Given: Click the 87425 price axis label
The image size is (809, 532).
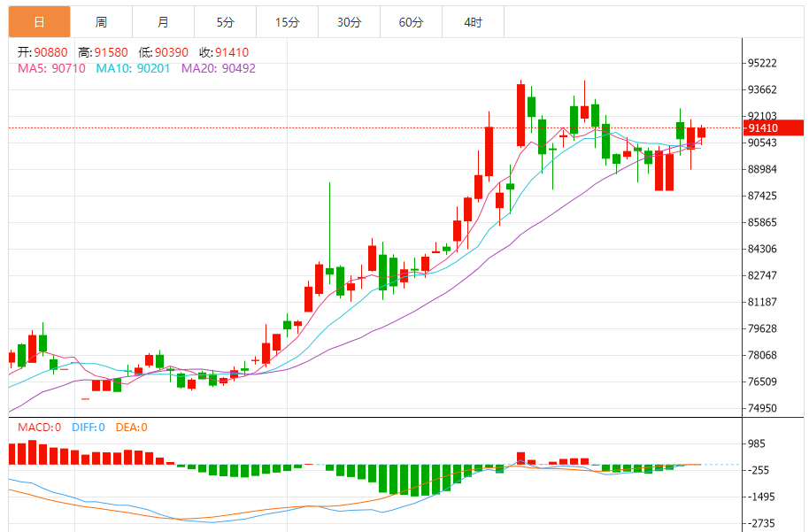Looking at the screenshot, I should (762, 197).
